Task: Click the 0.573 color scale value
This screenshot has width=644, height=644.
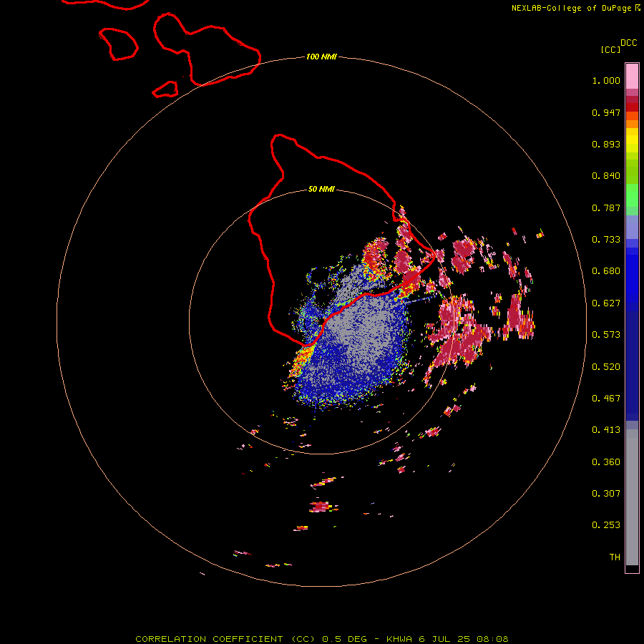Action: click(x=606, y=335)
